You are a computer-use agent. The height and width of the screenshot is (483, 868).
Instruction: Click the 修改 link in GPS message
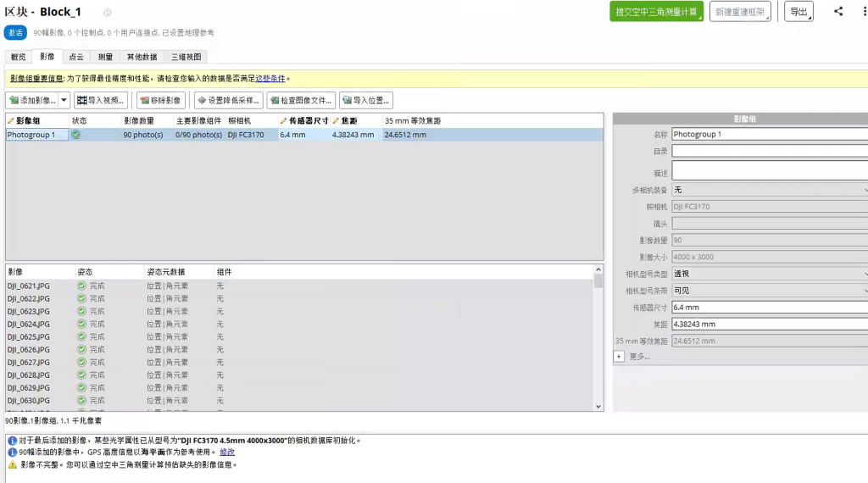tap(227, 452)
